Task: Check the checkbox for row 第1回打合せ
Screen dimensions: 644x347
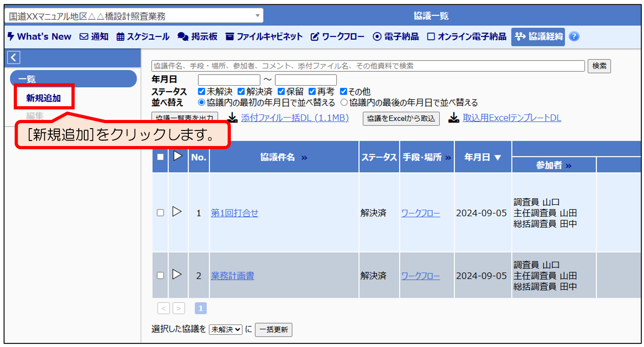Action: [160, 213]
